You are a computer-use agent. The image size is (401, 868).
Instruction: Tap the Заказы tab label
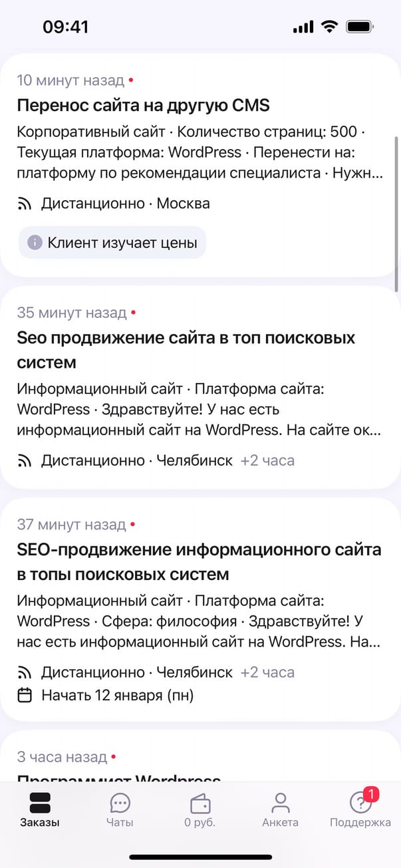point(40,823)
